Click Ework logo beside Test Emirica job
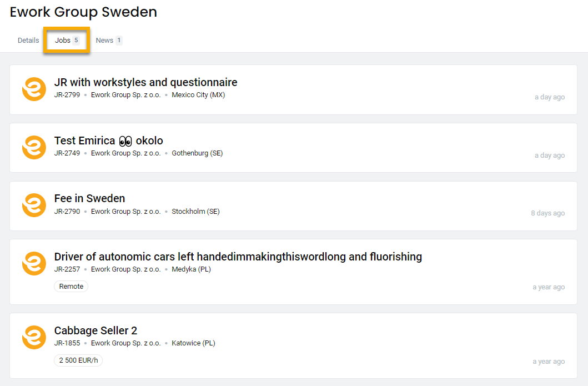 point(34,148)
